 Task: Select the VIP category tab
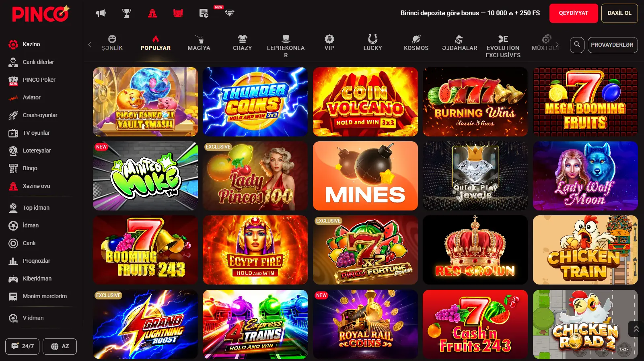329,43
